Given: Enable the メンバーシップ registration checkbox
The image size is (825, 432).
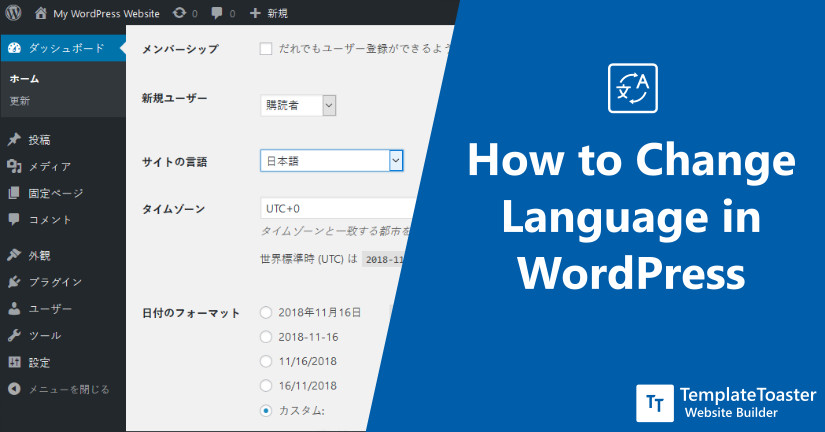Looking at the screenshot, I should coord(266,48).
